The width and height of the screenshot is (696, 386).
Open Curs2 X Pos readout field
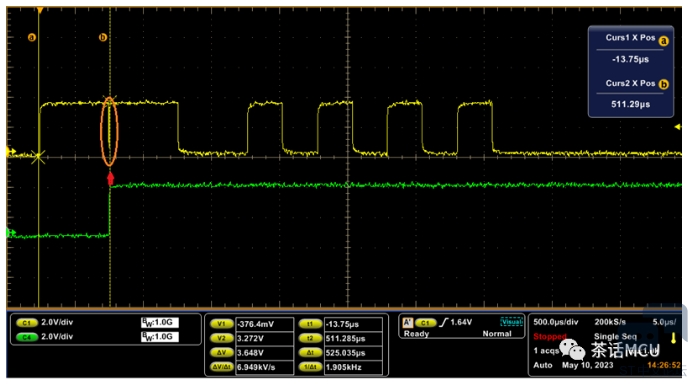point(630,104)
